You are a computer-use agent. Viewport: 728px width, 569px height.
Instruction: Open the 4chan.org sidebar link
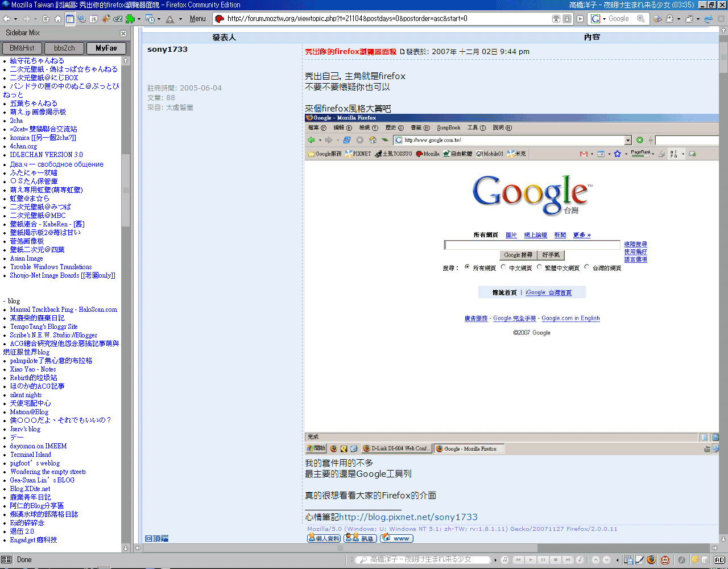point(23,146)
